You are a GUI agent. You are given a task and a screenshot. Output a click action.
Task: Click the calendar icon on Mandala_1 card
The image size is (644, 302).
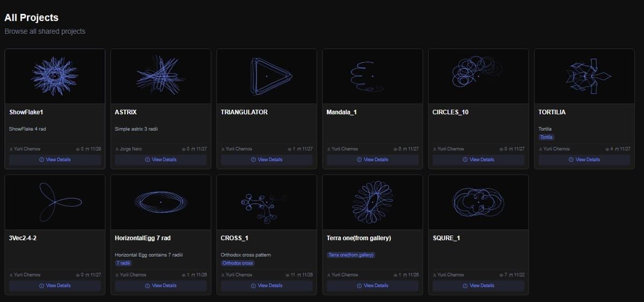point(405,149)
